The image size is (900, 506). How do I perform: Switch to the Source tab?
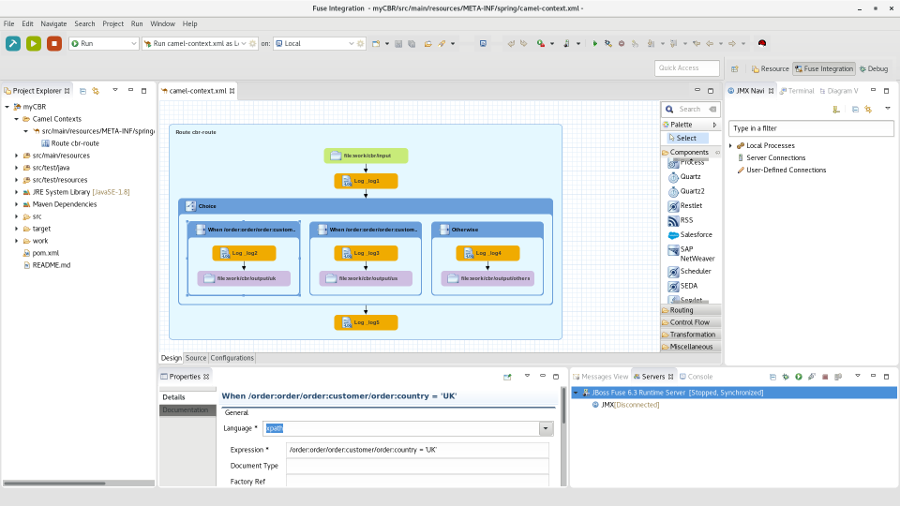click(x=196, y=358)
